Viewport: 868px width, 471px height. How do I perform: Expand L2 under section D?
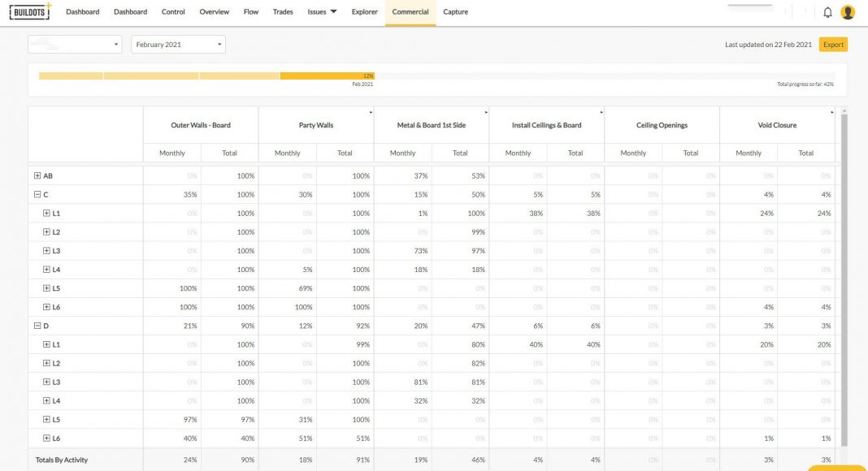pos(46,363)
